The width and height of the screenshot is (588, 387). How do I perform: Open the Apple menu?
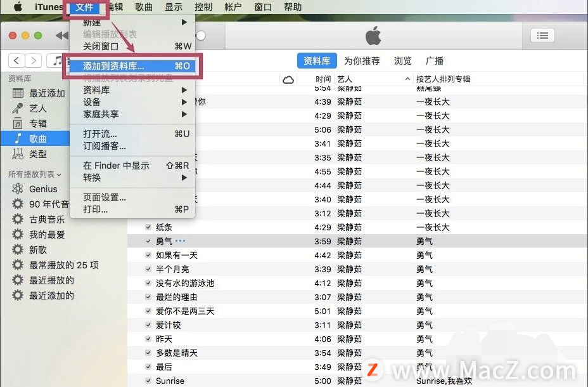point(18,7)
